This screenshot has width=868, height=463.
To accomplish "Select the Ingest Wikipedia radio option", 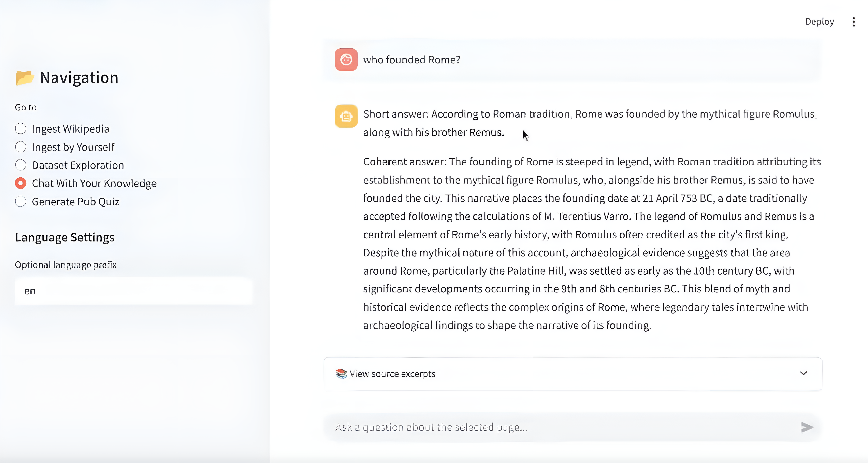I will (x=21, y=129).
